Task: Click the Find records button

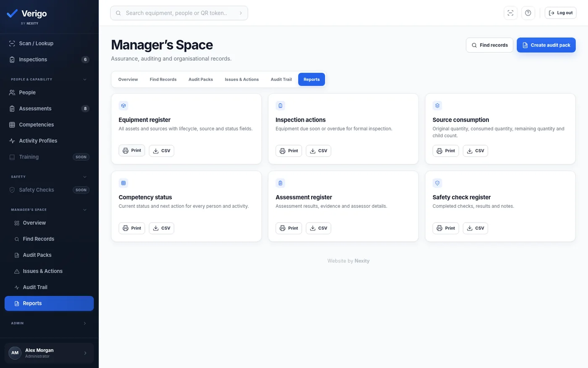Action: coord(489,45)
